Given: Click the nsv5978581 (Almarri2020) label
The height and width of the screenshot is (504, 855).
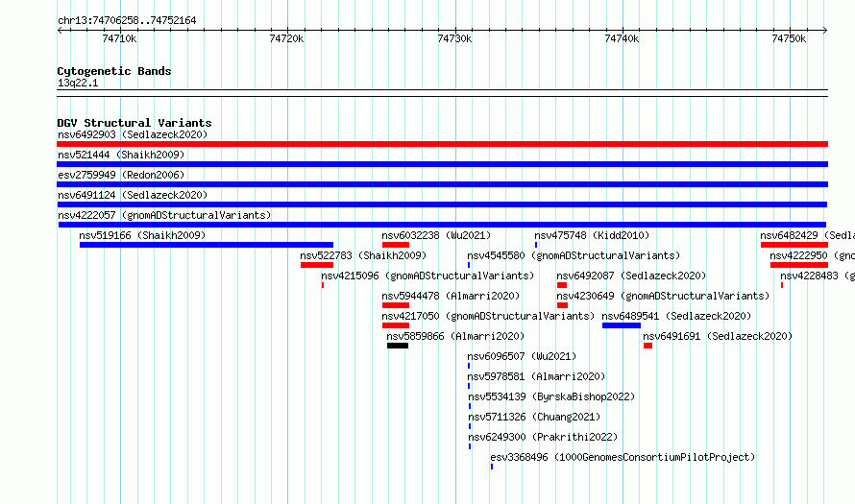Looking at the screenshot, I should point(537,376).
